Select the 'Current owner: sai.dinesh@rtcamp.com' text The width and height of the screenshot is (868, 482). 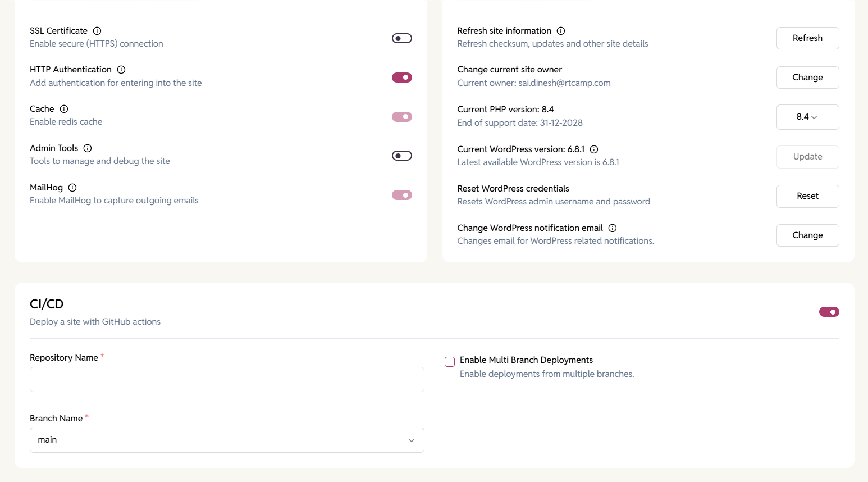click(x=534, y=83)
